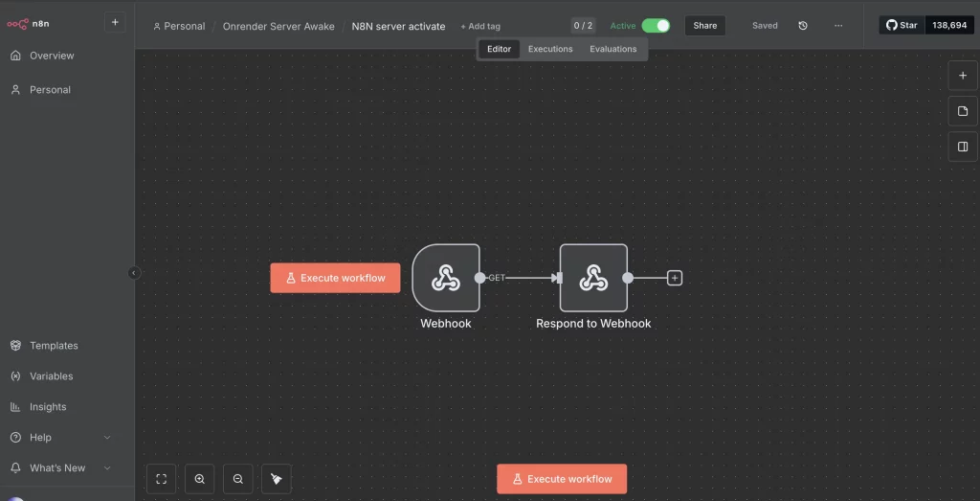Viewport: 980px width, 501px height.
Task: Click the 138,694 star count
Action: (949, 25)
